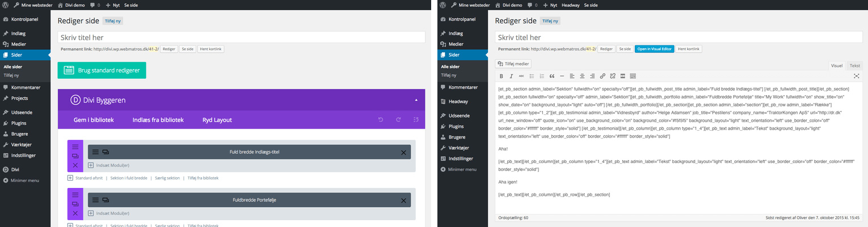This screenshot has height=227, width=868.
Task: Insert bulleted list in right editor
Action: [532, 76]
